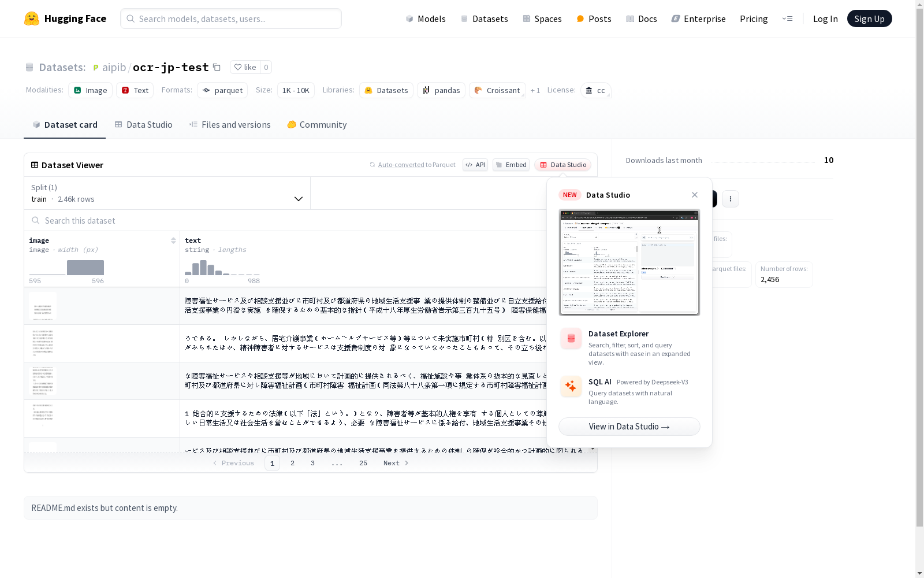Screen dimensions: 924x578
Task: Switch to the Community tab
Action: pyautogui.click(x=317, y=124)
